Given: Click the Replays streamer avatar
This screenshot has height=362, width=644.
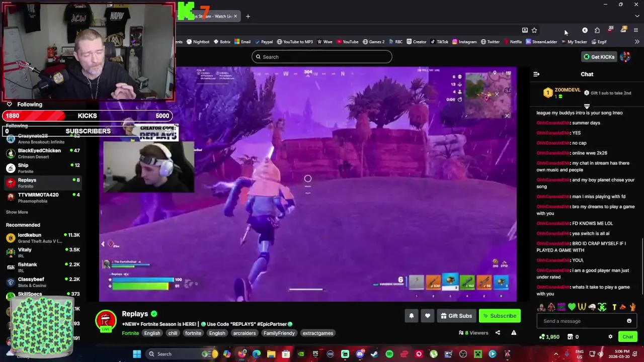Looking at the screenshot, I should tap(106, 321).
